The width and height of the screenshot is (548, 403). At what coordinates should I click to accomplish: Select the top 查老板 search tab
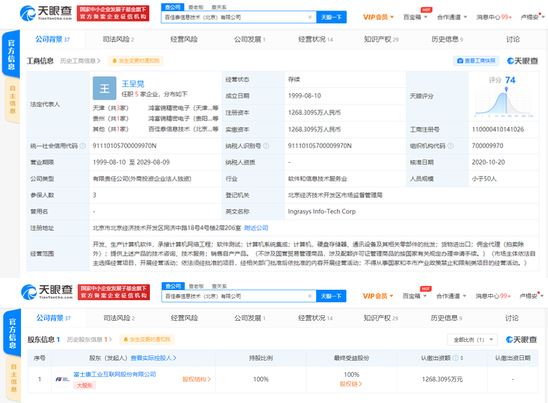(196, 7)
